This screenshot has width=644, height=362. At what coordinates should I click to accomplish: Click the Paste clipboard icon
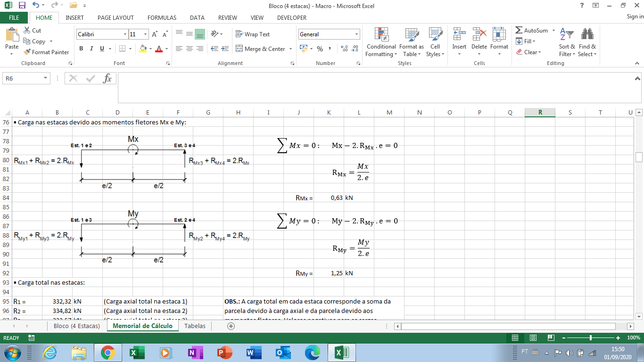coord(12,35)
